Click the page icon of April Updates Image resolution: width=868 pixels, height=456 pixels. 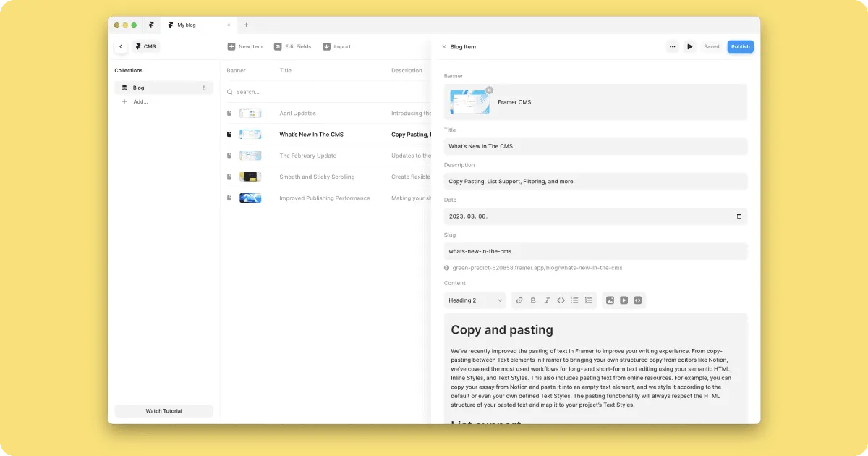(229, 114)
